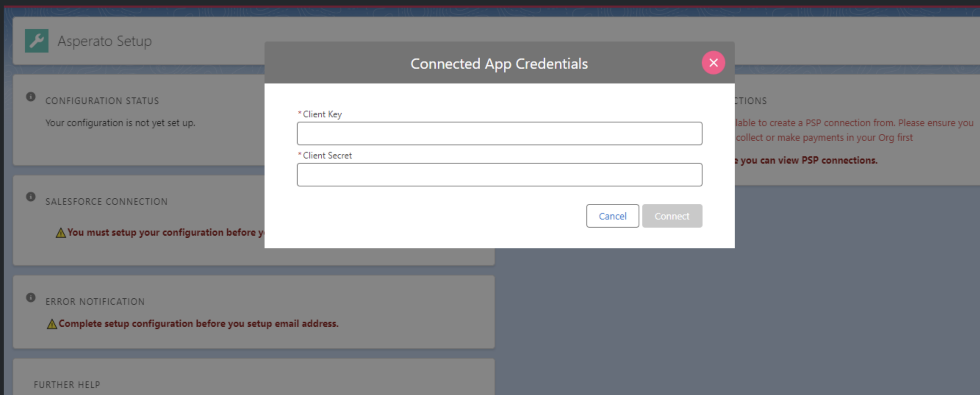Click the Asperato Setup wrench icon
980x395 pixels.
point(37,41)
